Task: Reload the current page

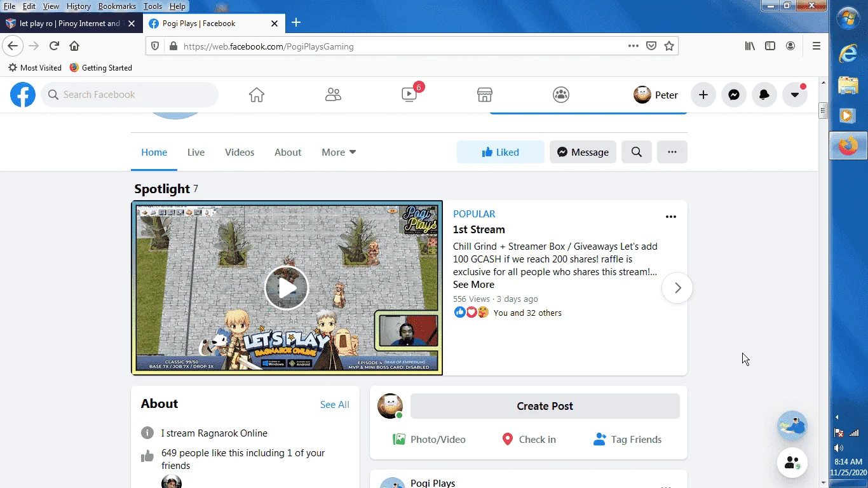Action: click(55, 46)
